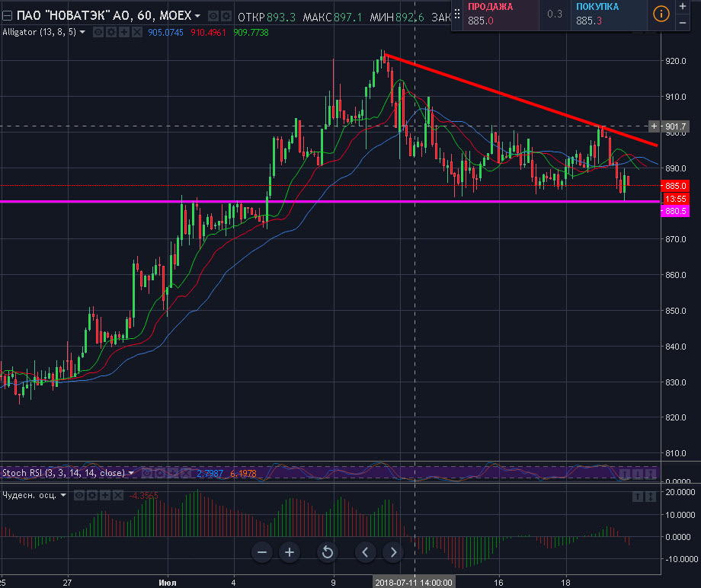This screenshot has width=701, height=588.
Task: Open Stoch RSI settings gear
Action: click(x=159, y=473)
